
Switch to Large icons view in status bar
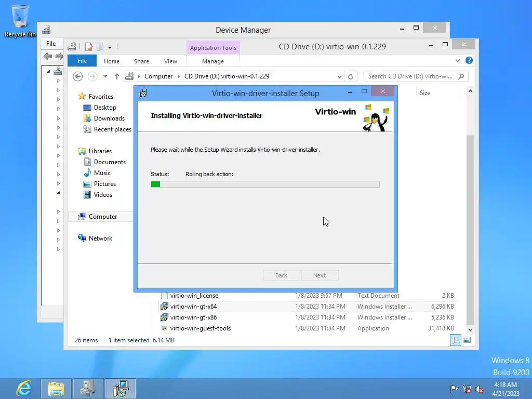click(467, 340)
